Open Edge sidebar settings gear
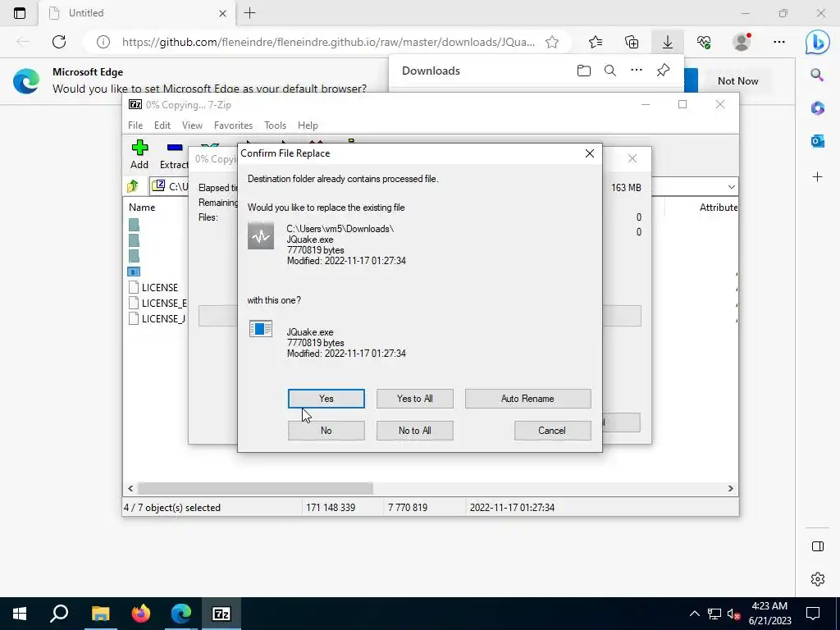The height and width of the screenshot is (630, 840). click(x=818, y=579)
